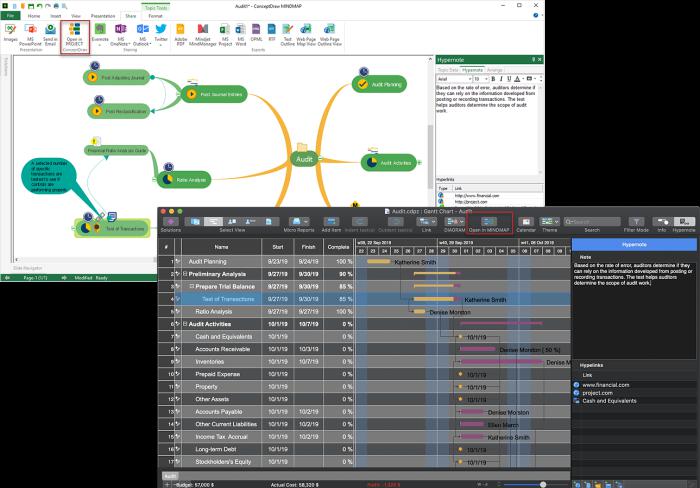Open Topic Data tab in Hypernote panel

coord(448,70)
